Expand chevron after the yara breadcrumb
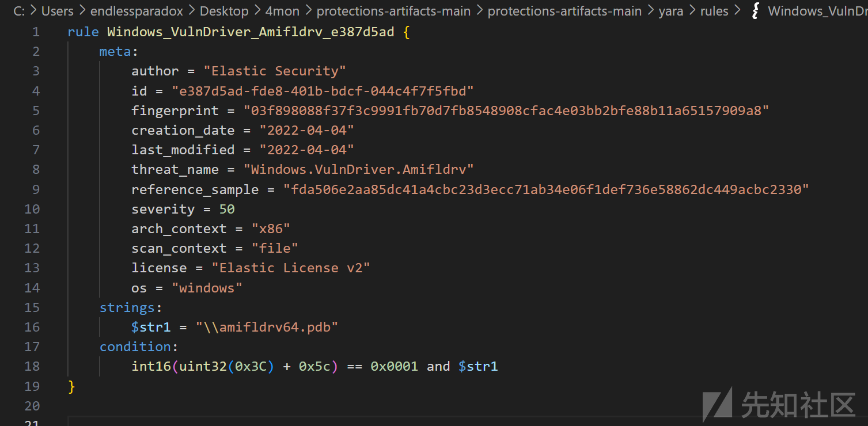The width and height of the screenshot is (868, 426). coord(692,11)
